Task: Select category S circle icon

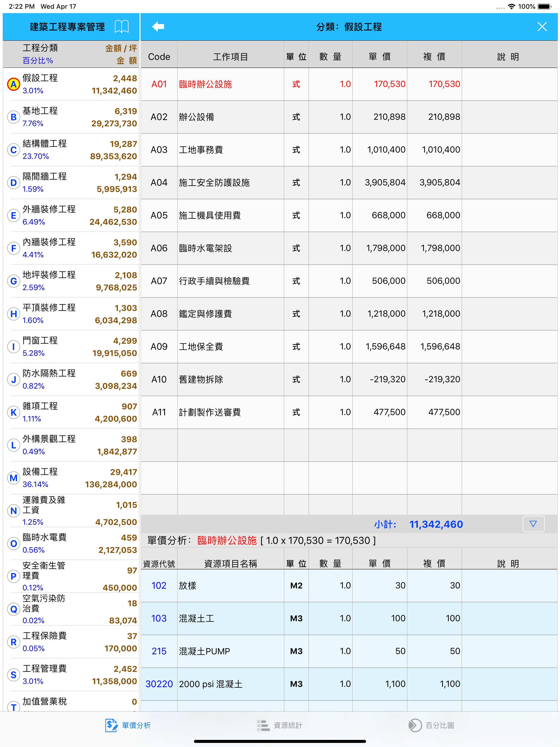Action: point(13,675)
